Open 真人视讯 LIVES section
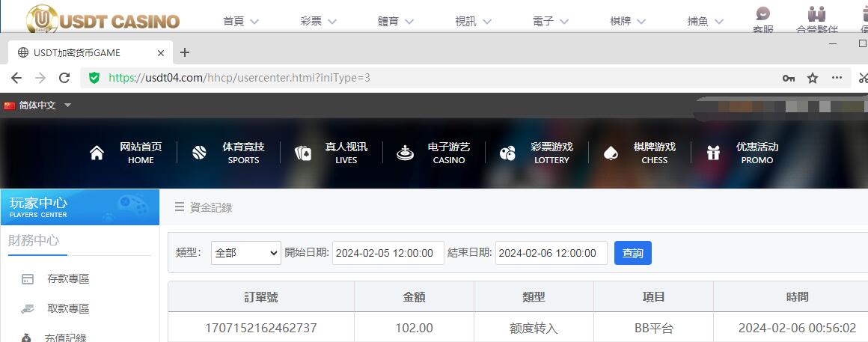868x342 pixels. coord(346,153)
